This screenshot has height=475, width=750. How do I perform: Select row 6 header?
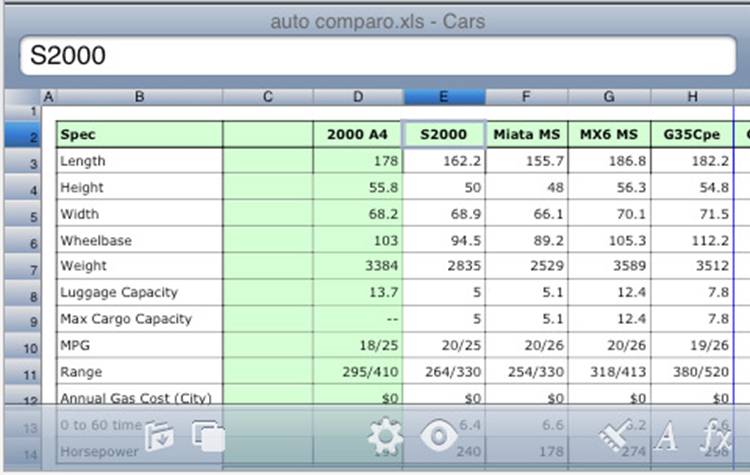(23, 241)
